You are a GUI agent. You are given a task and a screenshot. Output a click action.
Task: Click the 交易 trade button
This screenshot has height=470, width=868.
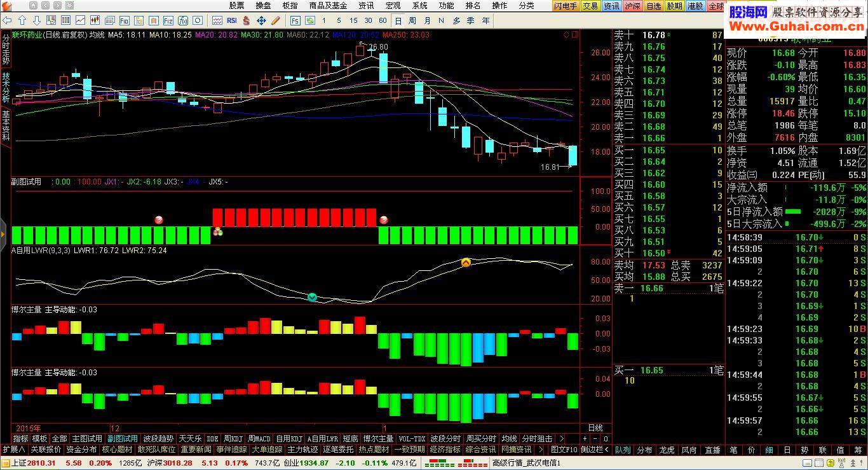(x=590, y=6)
